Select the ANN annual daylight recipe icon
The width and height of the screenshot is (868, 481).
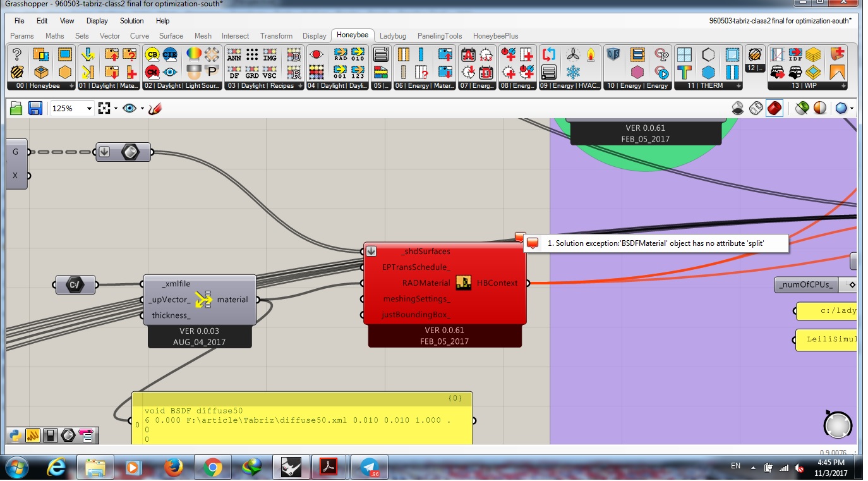click(x=234, y=54)
